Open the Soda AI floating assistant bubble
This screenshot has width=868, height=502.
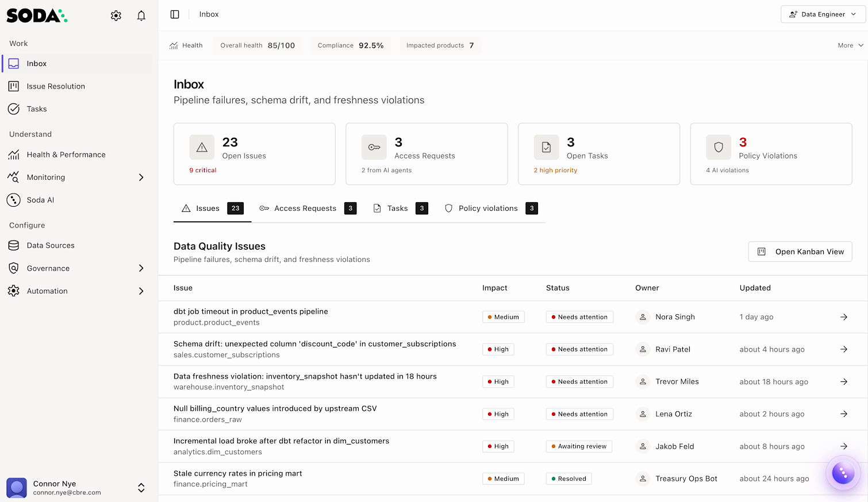(x=843, y=473)
